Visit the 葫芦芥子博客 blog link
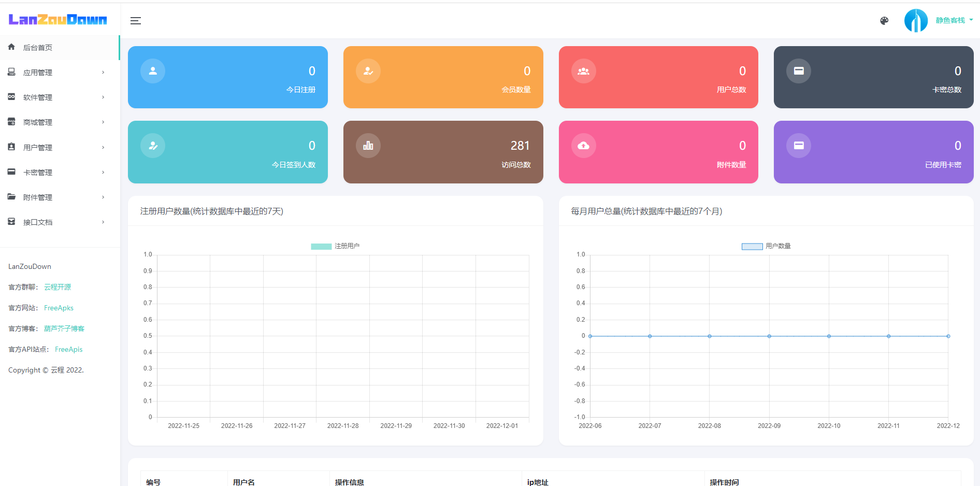The width and height of the screenshot is (980, 486). click(x=63, y=328)
